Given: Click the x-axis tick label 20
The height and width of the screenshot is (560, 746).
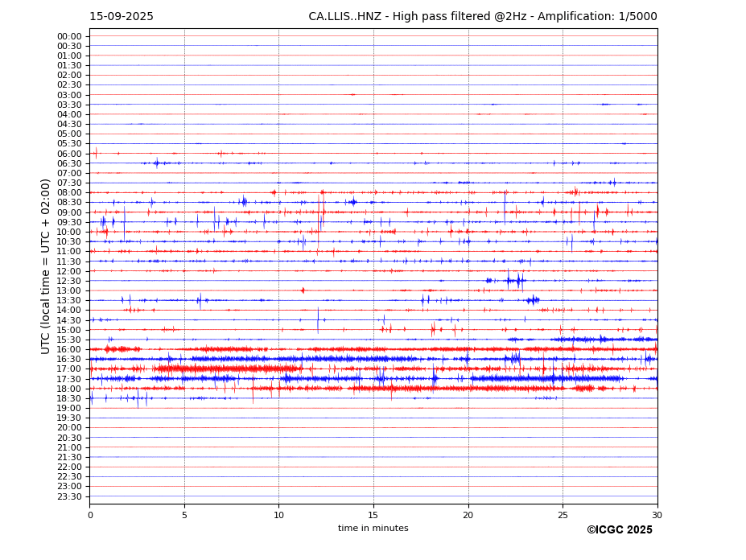Looking at the screenshot, I should tap(468, 515).
